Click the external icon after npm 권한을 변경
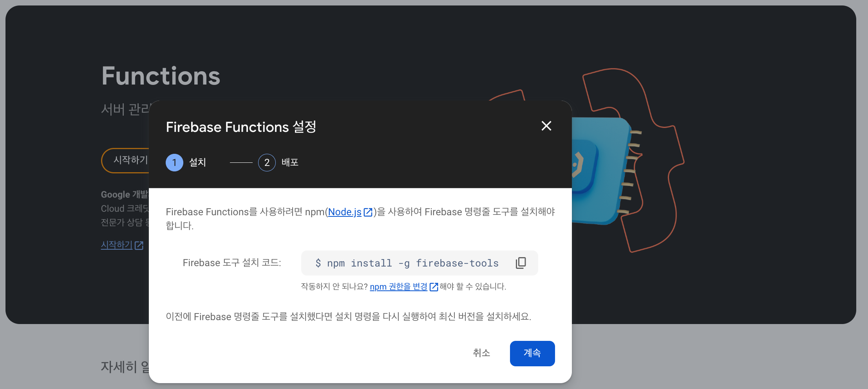This screenshot has height=389, width=868. click(434, 287)
